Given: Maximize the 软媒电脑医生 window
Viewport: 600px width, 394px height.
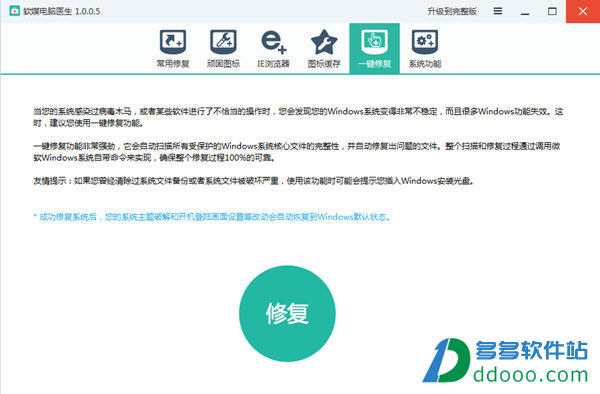Looking at the screenshot, I should (552, 11).
